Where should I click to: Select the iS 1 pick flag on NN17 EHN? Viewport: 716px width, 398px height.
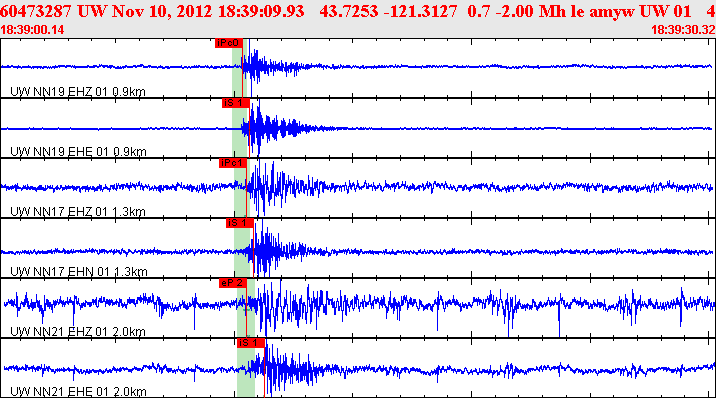[239, 223]
